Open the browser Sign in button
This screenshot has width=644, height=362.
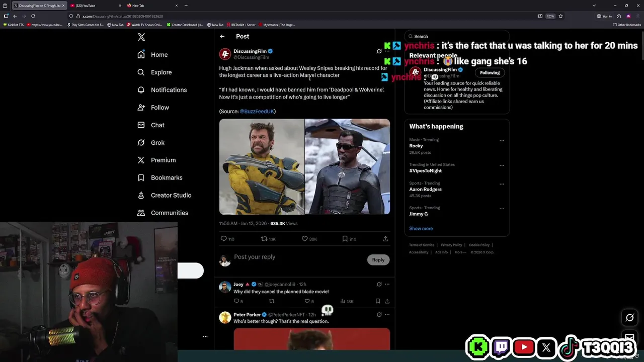point(604,16)
